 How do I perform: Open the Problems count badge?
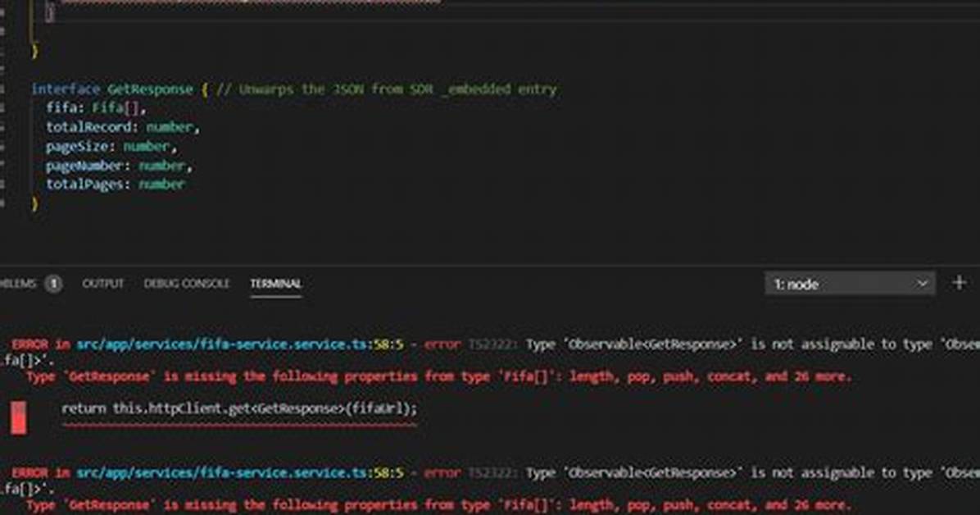(x=54, y=284)
